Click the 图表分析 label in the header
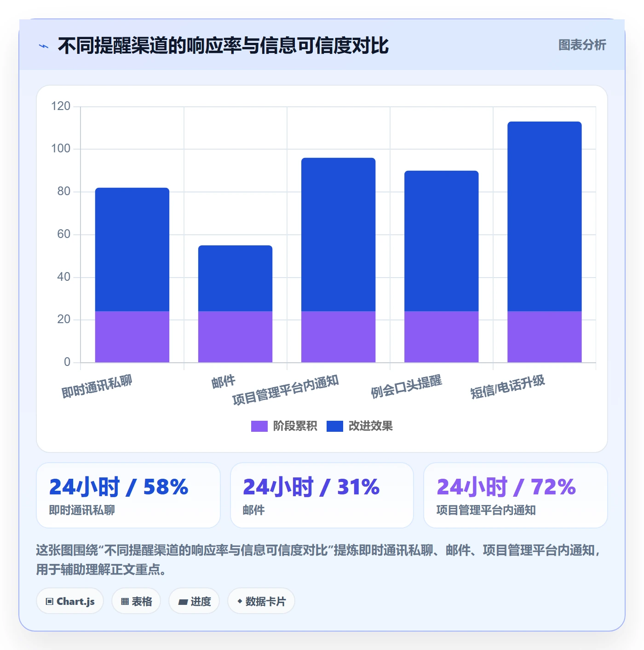The height and width of the screenshot is (650, 644). click(582, 45)
